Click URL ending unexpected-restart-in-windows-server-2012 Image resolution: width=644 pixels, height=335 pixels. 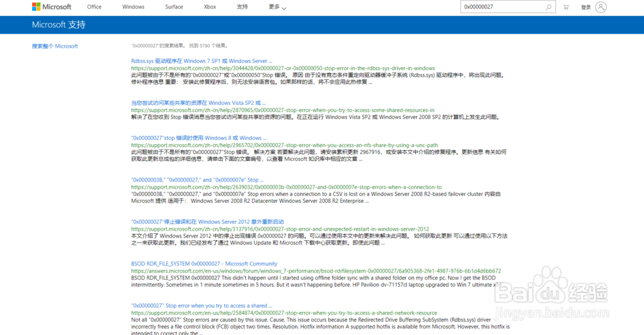click(280, 229)
